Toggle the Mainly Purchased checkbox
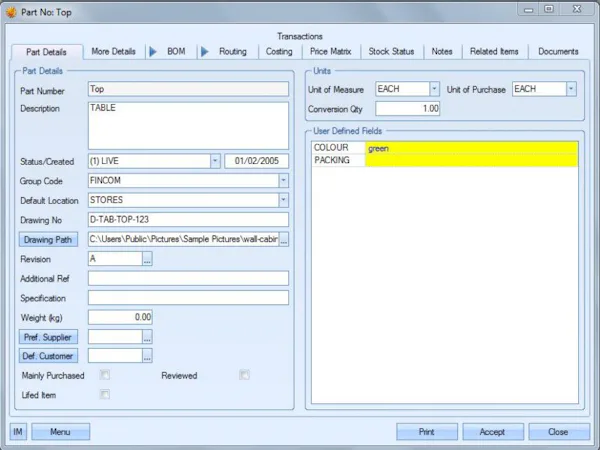Viewport: 600px width, 450px height. click(x=104, y=375)
